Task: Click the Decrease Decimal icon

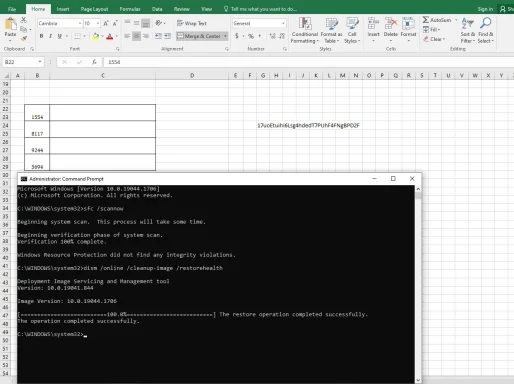Action: 282,36
